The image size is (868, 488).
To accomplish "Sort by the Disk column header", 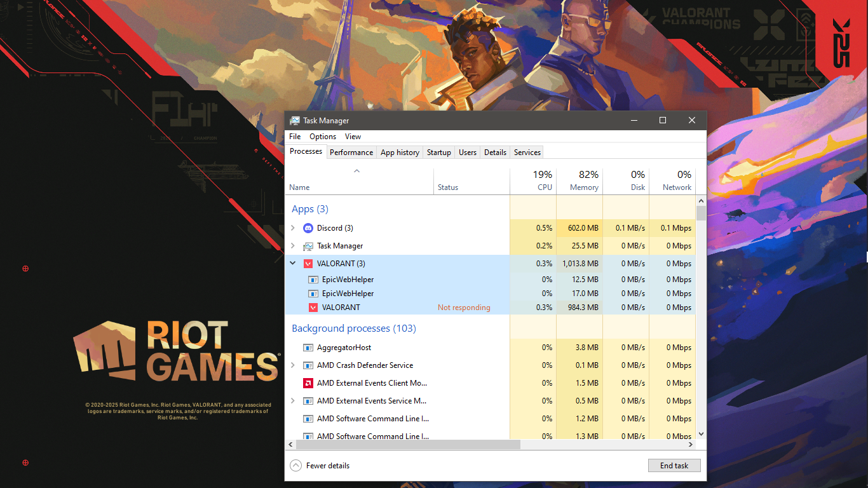I will [626, 181].
